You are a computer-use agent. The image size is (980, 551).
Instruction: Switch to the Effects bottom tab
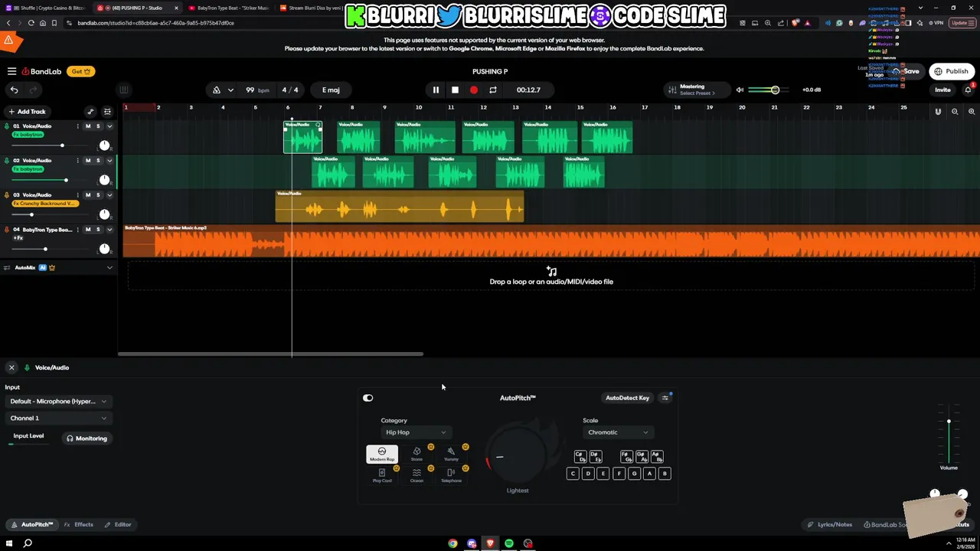tap(79, 525)
